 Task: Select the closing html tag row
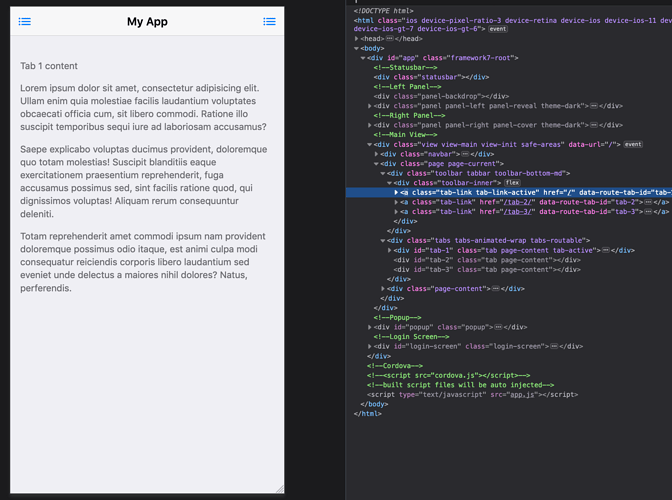click(x=368, y=413)
